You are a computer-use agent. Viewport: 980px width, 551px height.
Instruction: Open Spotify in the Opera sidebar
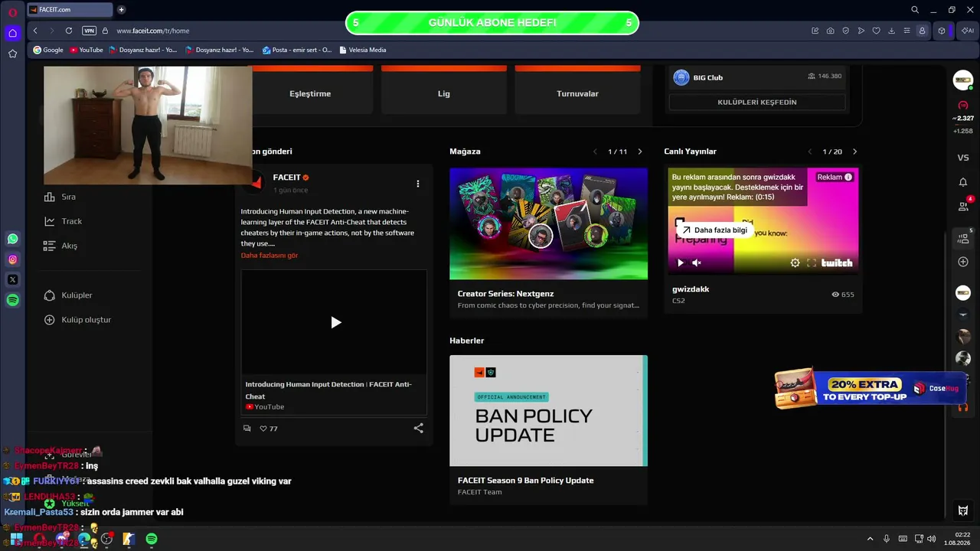click(x=12, y=301)
